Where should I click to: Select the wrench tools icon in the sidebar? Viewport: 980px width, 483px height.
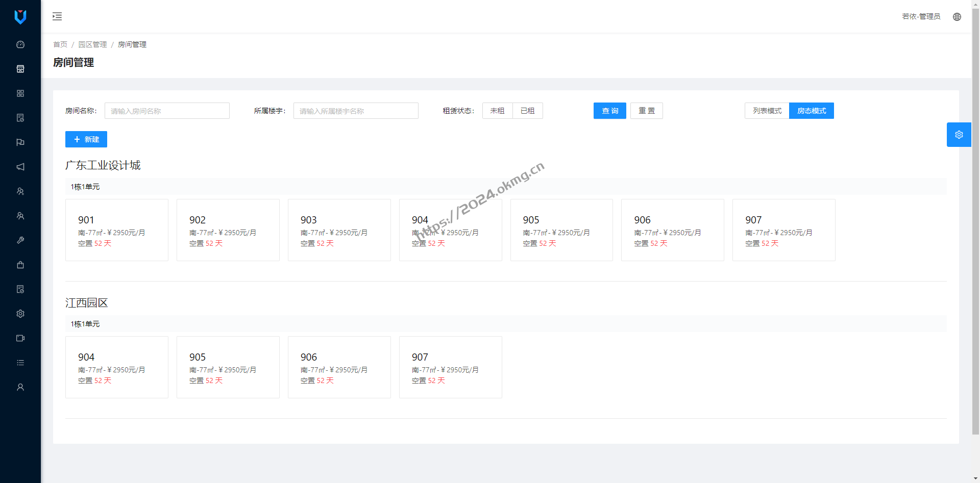point(20,240)
